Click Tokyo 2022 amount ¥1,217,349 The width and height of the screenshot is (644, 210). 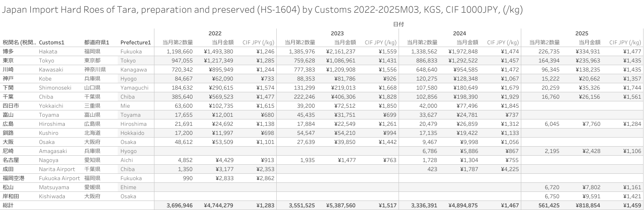pyautogui.click(x=218, y=61)
